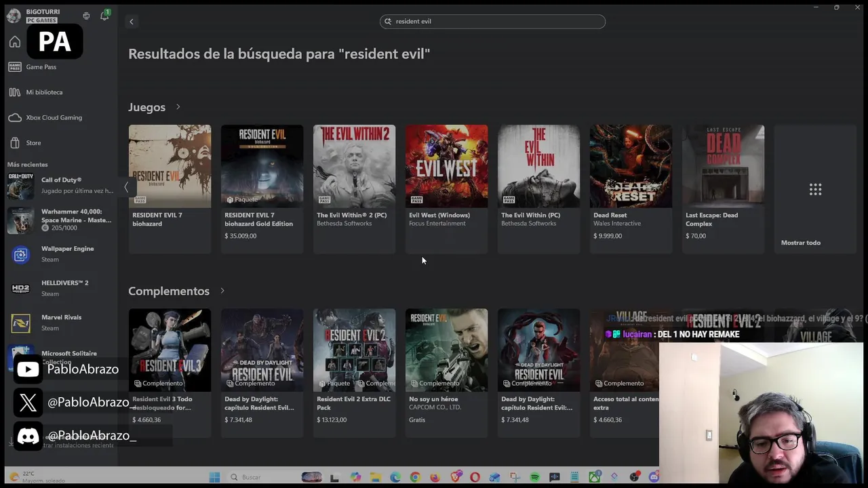The image size is (868, 488).
Task: Open the Windows Start button
Action: point(214,477)
